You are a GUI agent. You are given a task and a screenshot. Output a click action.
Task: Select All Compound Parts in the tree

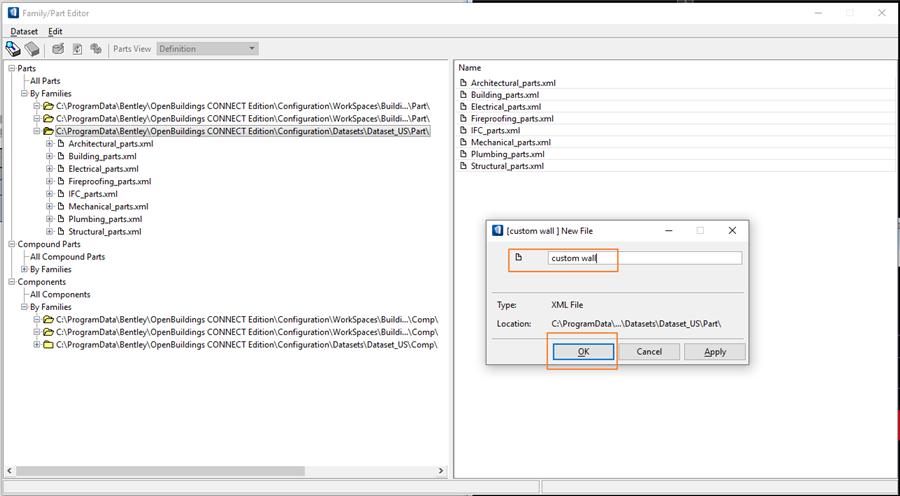pos(67,257)
